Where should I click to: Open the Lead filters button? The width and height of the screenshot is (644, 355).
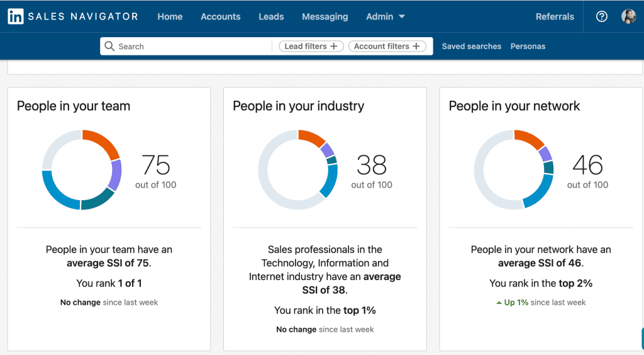[311, 47]
